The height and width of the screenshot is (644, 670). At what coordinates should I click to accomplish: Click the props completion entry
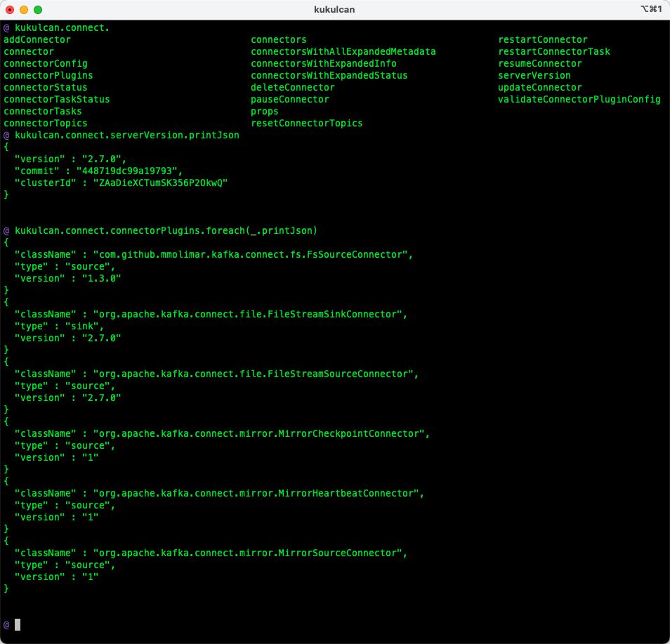(x=265, y=112)
